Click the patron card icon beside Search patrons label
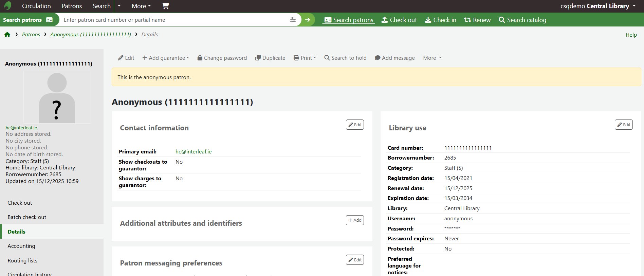Screen dimensions: 644x276 (x=50, y=20)
